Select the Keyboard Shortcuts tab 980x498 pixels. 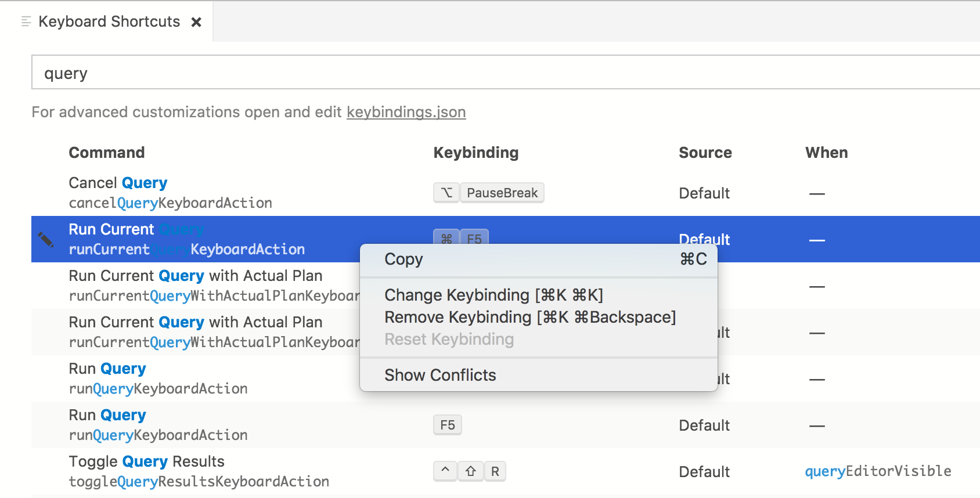(x=106, y=21)
